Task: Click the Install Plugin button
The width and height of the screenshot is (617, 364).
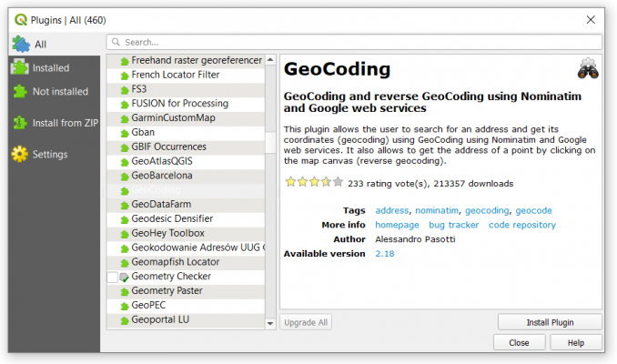Action: 550,322
